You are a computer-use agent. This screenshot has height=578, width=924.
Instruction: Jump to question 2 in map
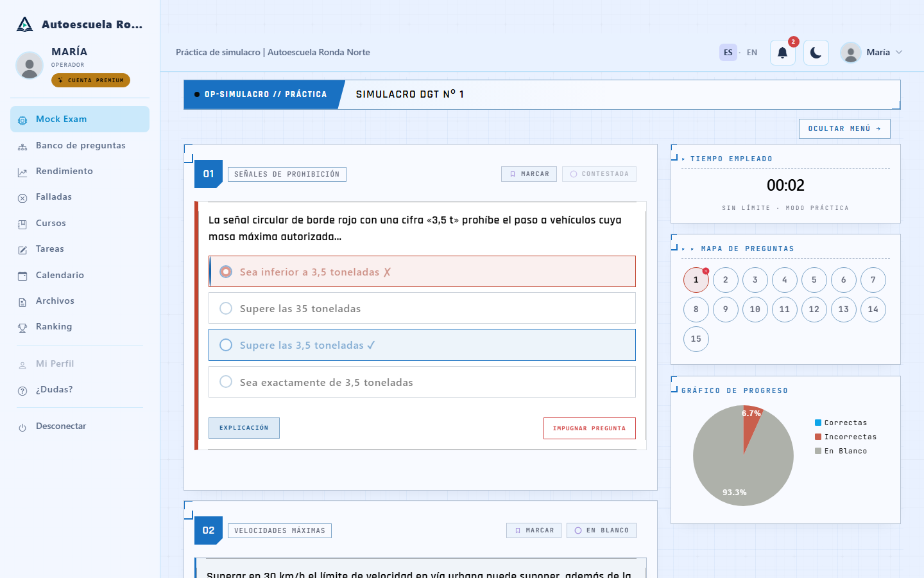726,280
